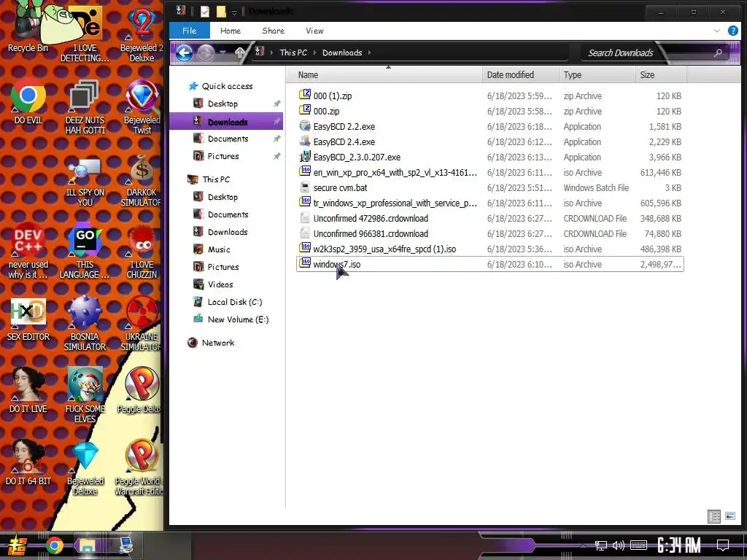Switch to large icons view button
This screenshot has width=747, height=560.
729,516
